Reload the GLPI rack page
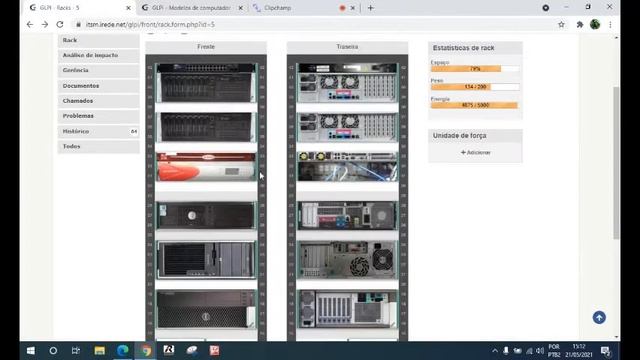 pos(60,24)
